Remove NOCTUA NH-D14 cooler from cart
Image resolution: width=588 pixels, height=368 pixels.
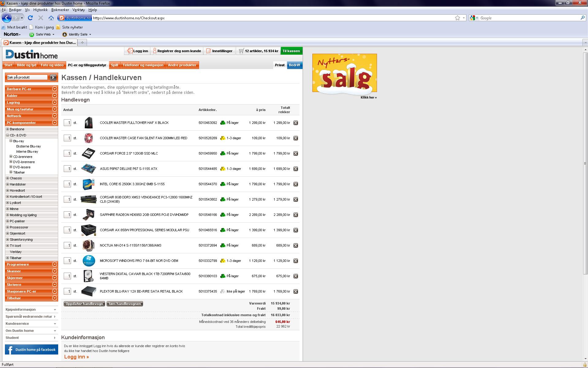[x=296, y=245]
